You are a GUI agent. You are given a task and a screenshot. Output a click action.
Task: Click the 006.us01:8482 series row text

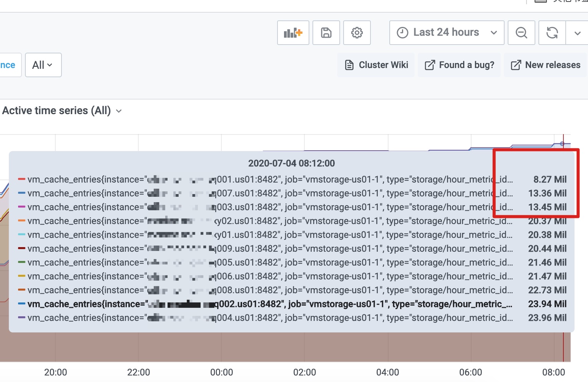(x=270, y=276)
